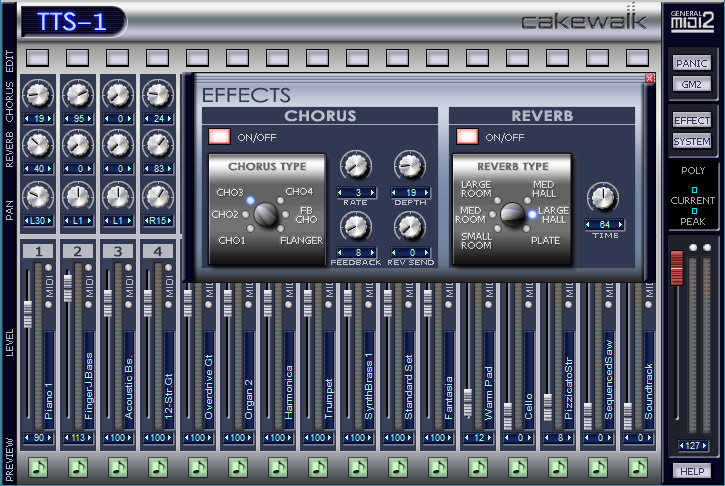Click the Piano 1 level fader

click(28, 314)
